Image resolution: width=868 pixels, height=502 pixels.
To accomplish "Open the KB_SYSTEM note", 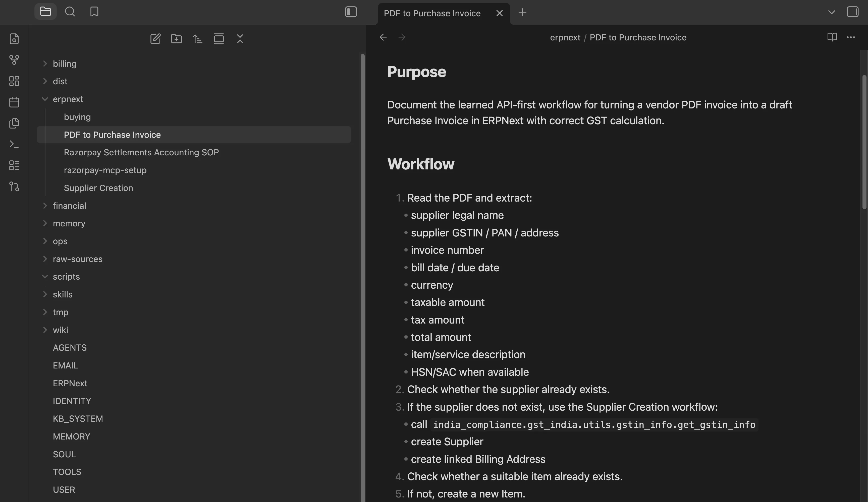I will (78, 419).
